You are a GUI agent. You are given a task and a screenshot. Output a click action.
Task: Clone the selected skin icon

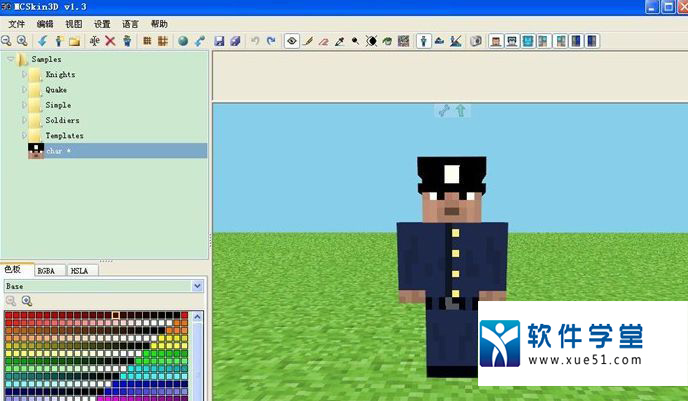127,41
